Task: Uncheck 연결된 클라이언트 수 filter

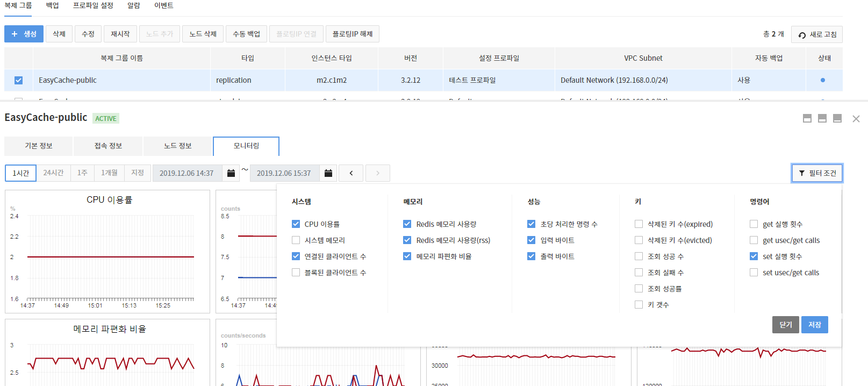Action: 296,256
